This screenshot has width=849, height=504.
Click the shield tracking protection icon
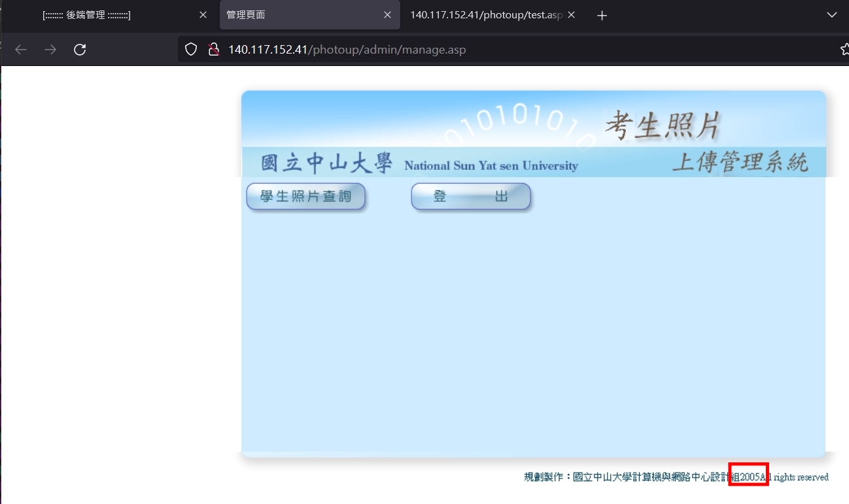click(x=191, y=50)
